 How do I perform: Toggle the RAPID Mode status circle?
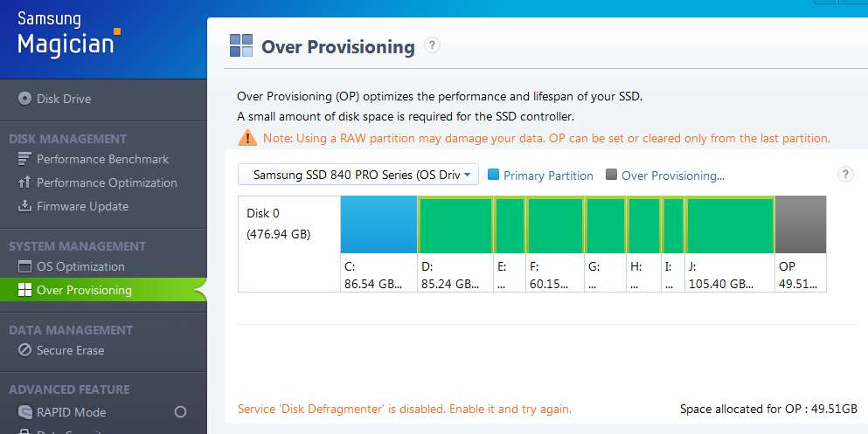[x=180, y=412]
